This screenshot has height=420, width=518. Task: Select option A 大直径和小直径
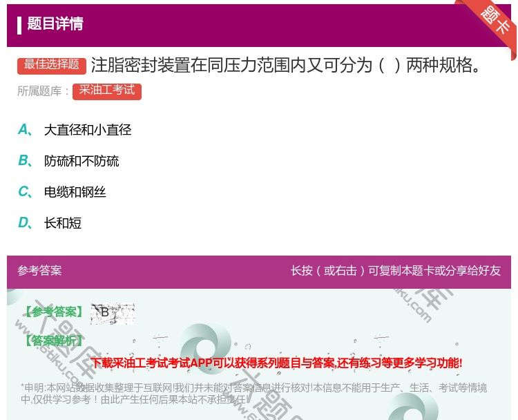point(75,130)
